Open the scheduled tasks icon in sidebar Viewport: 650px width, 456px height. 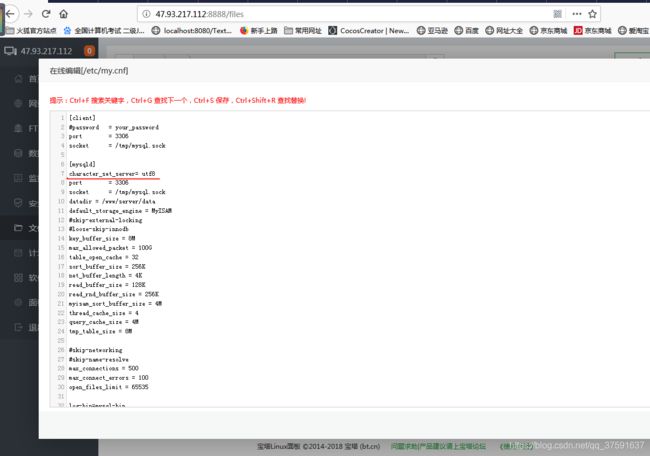(18, 253)
